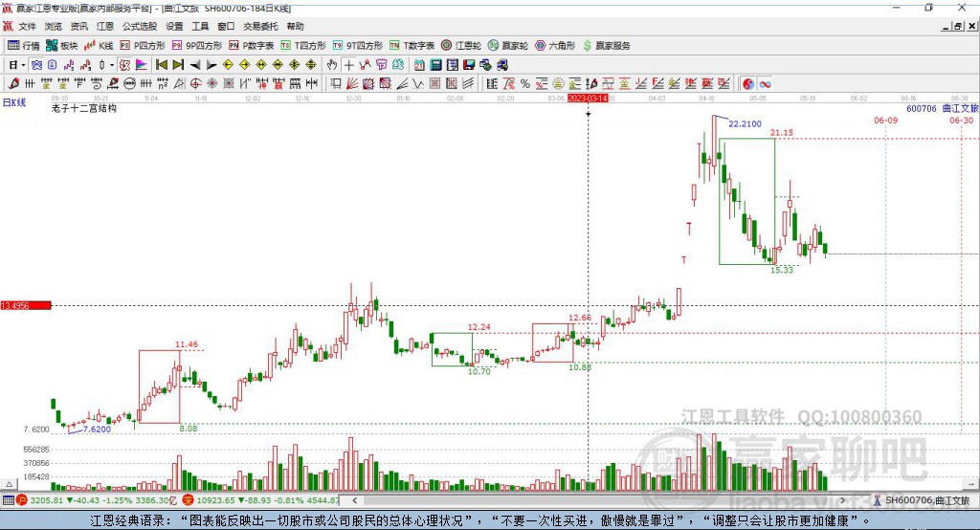The width and height of the screenshot is (980, 530).
Task: Select the parallel channel lines tool
Action: click(467, 84)
